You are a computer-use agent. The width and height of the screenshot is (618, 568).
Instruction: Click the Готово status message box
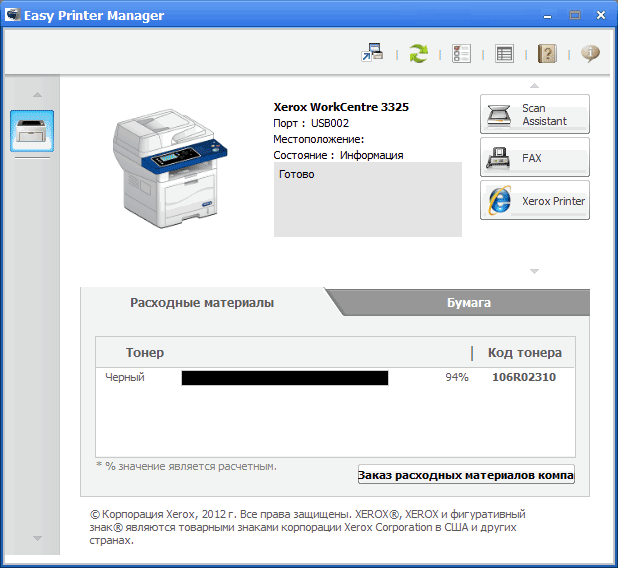(x=368, y=199)
